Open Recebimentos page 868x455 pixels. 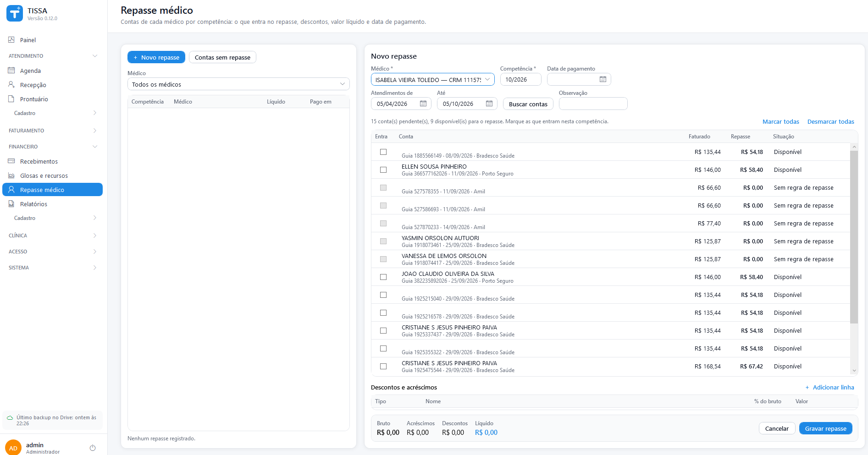(x=39, y=161)
